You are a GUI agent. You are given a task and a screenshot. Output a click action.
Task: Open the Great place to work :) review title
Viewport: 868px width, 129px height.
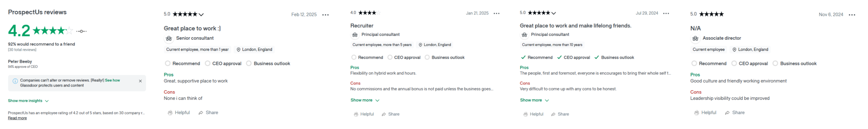click(x=192, y=29)
